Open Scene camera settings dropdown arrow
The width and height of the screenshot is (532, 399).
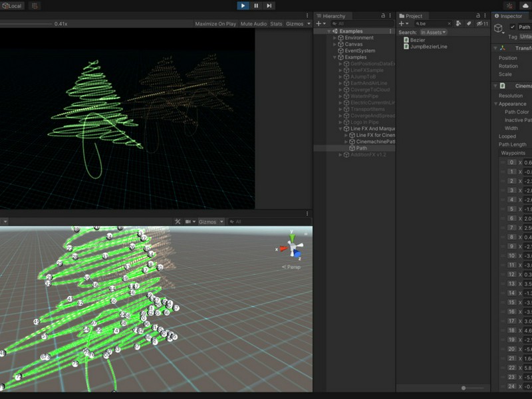[194, 221]
